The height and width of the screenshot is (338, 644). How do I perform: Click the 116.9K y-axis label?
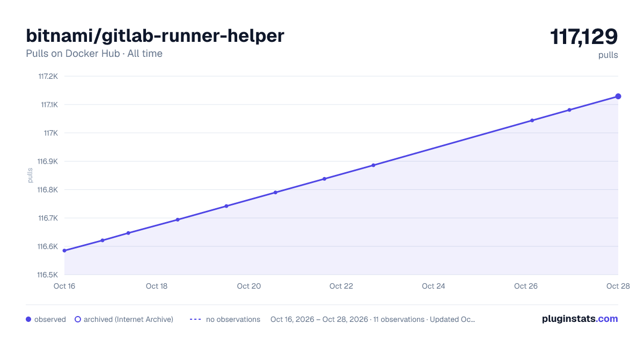[x=47, y=161]
